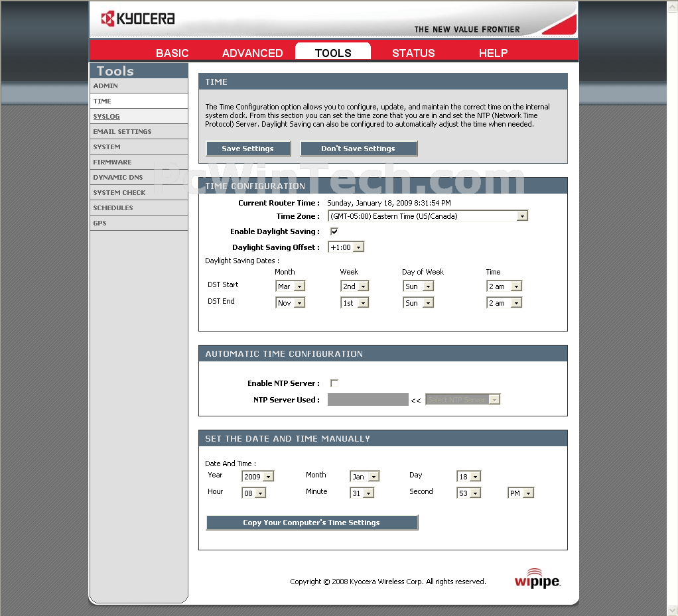
Task: Open the SYSTEM sidebar page
Action: [x=139, y=147]
